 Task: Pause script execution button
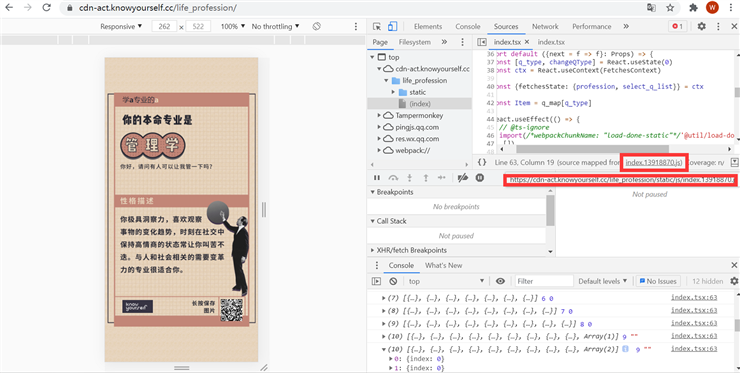(377, 178)
